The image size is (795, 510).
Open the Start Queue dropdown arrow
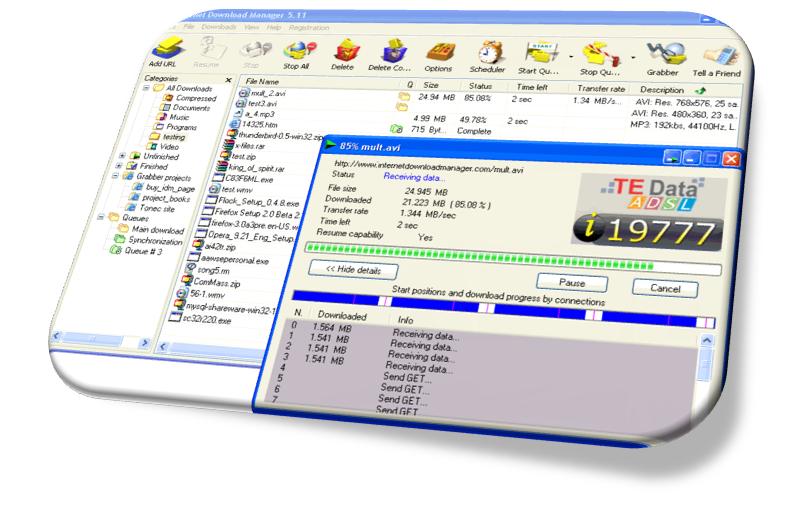tap(571, 57)
